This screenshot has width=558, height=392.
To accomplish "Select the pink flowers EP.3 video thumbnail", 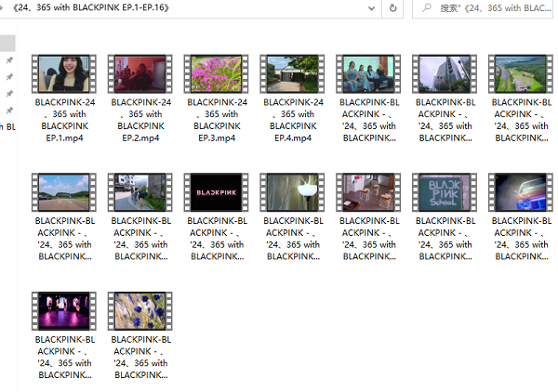I will click(217, 74).
